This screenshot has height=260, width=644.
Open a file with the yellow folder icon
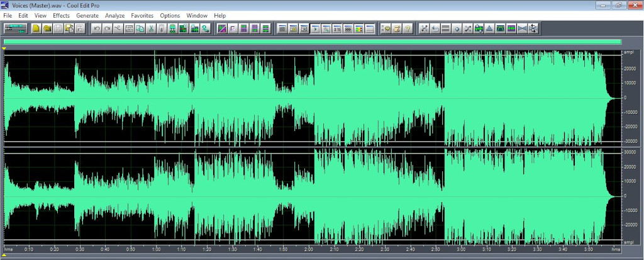click(x=47, y=29)
